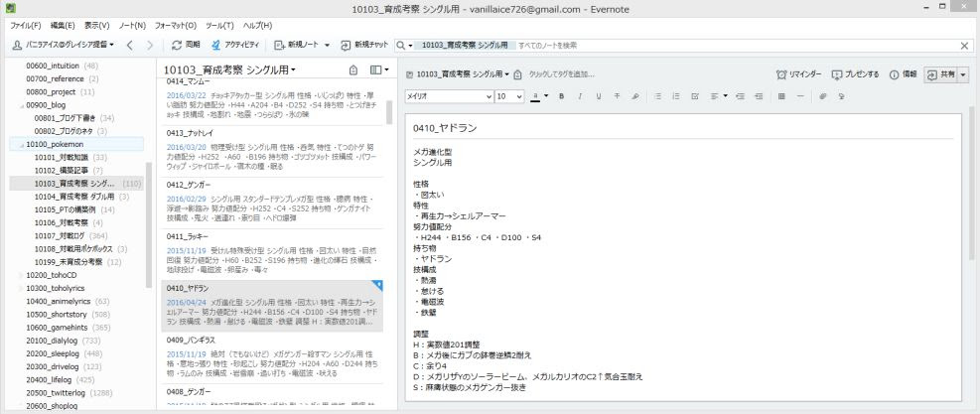The image size is (980, 414).
Task: Click the sidebar vertical scrollbar thumb
Action: coord(148,225)
